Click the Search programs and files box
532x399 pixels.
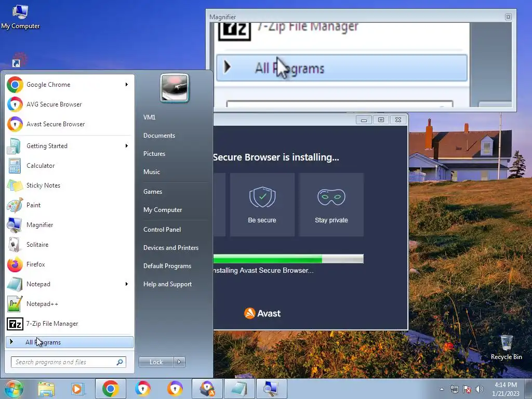click(68, 362)
